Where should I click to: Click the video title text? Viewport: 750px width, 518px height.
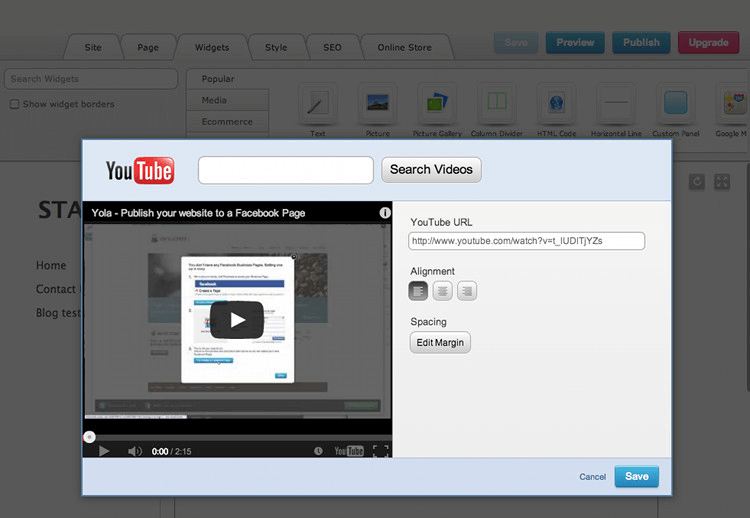tap(198, 213)
